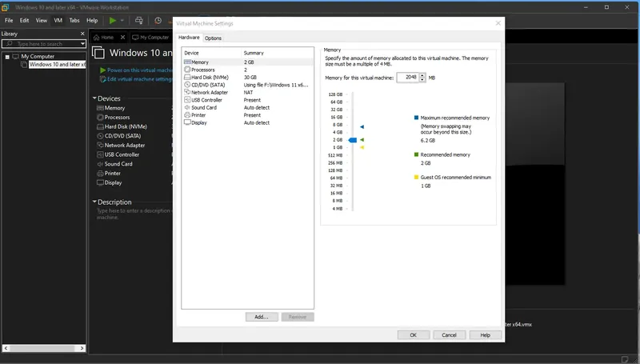640x364 pixels.
Task: Open the File menu
Action: 9,21
